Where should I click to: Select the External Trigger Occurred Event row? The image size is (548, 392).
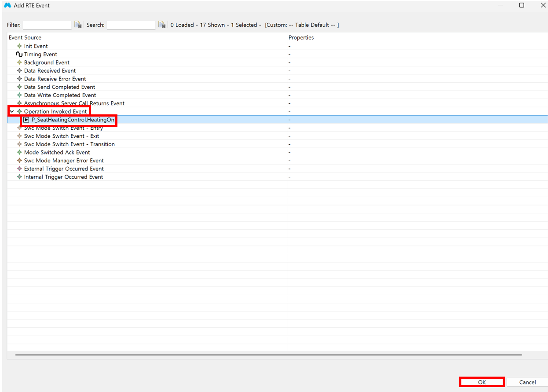(278, 169)
